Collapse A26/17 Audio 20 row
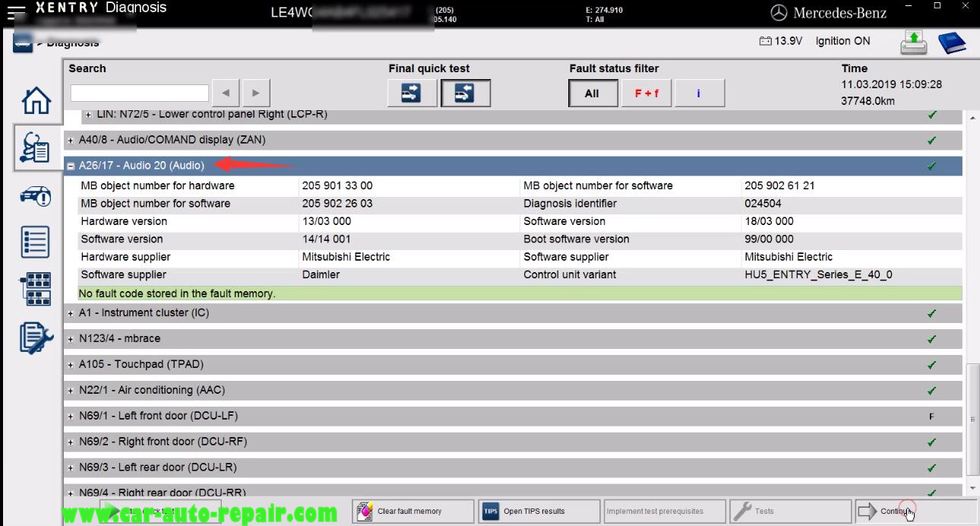Viewport: 980px width, 526px height. (71, 166)
